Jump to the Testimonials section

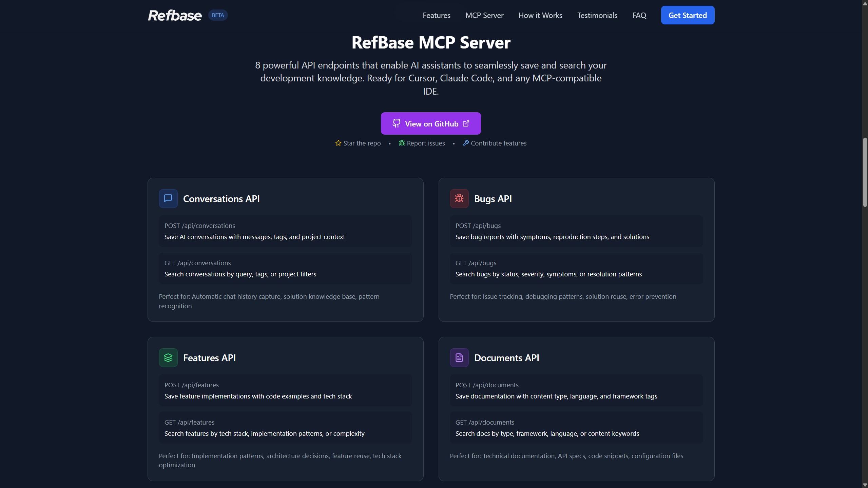pyautogui.click(x=597, y=15)
